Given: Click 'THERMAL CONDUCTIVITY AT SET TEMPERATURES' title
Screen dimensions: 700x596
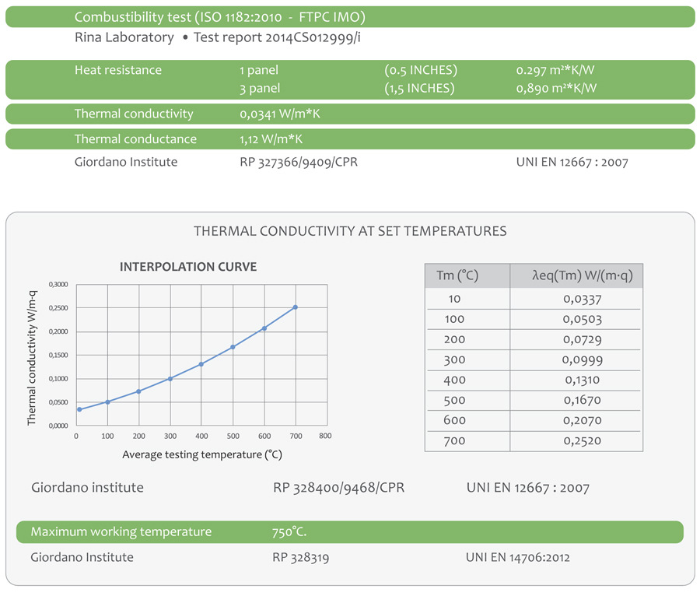Looking at the screenshot, I should pyautogui.click(x=350, y=231).
